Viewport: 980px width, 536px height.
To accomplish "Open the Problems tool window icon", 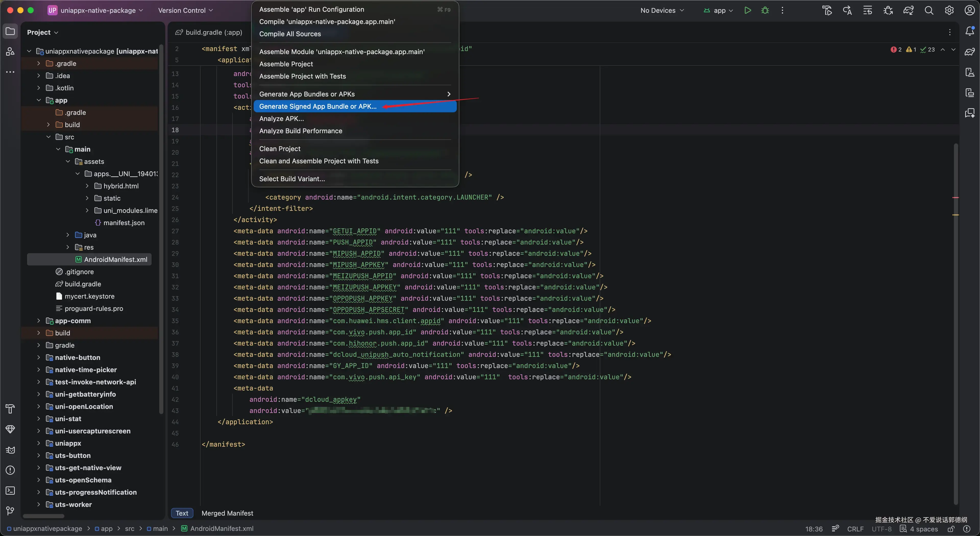I will point(10,470).
